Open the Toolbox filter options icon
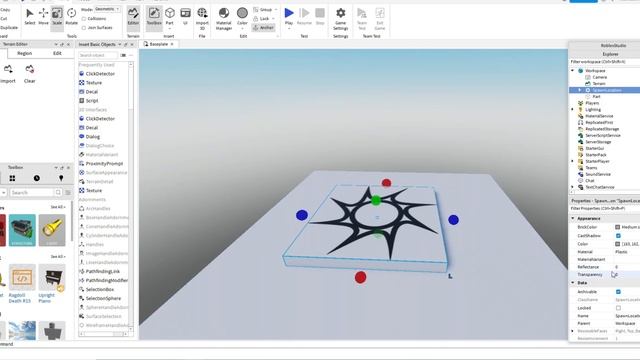The image size is (640, 360). click(68, 192)
